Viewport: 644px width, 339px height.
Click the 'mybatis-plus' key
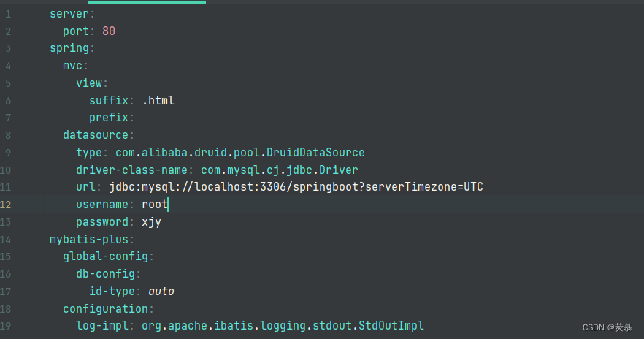tap(89, 240)
